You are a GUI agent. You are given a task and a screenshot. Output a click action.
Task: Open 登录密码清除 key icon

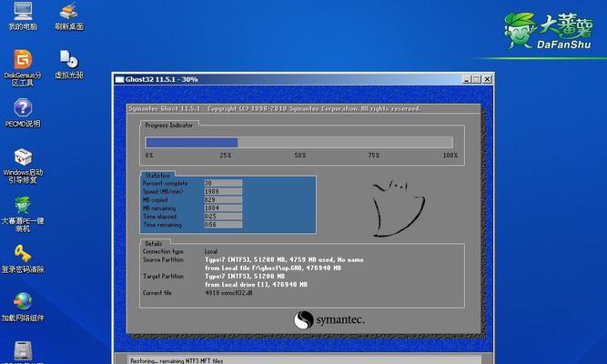[x=23, y=259]
